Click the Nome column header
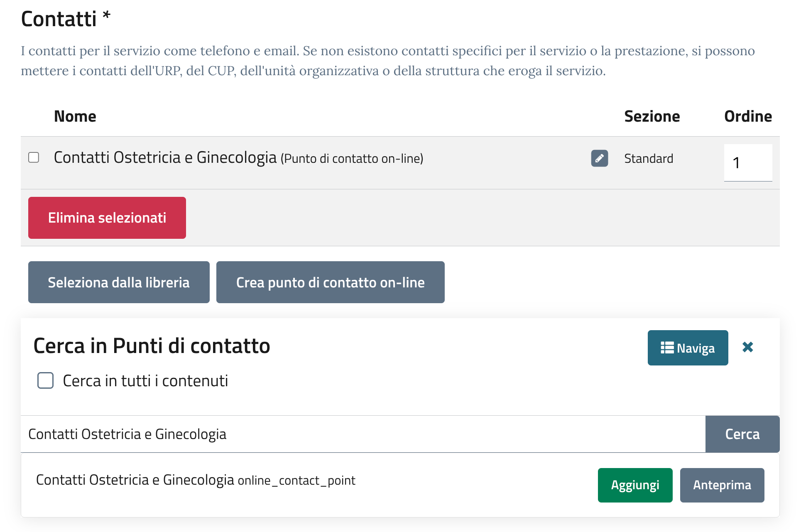The width and height of the screenshot is (801, 532). pyautogui.click(x=75, y=116)
